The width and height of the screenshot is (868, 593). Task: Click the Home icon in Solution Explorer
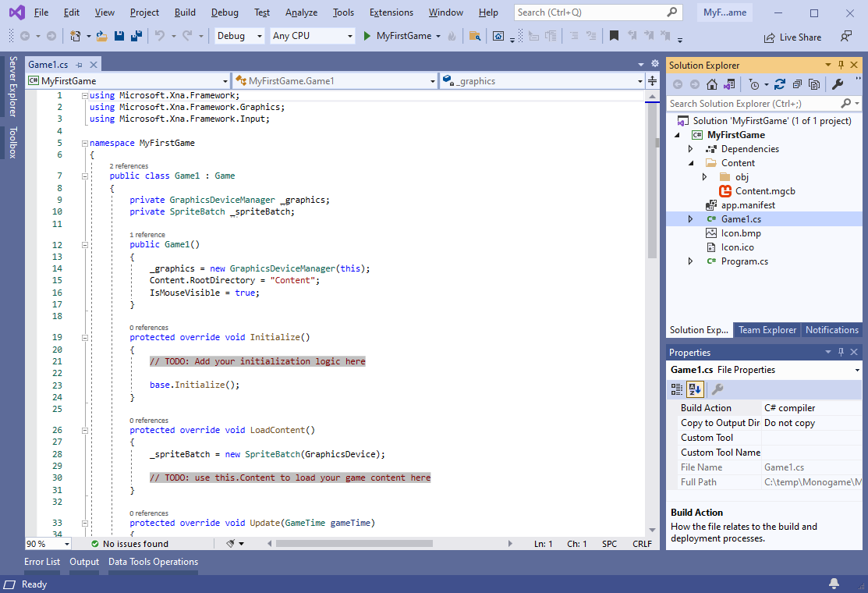(712, 84)
